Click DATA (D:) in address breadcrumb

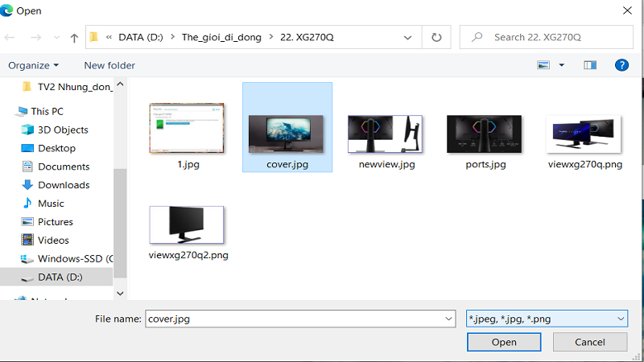pos(141,37)
